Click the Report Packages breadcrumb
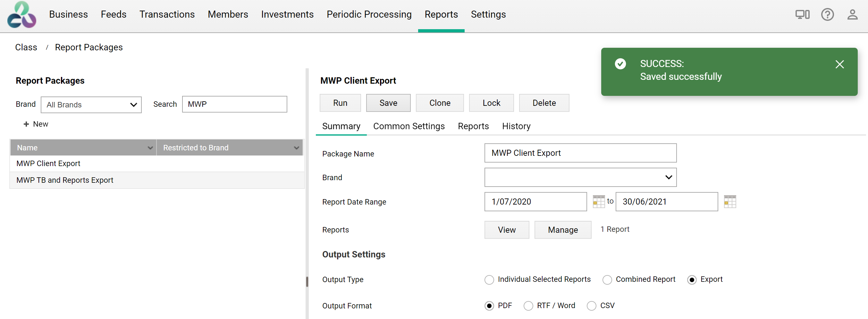 tap(88, 47)
